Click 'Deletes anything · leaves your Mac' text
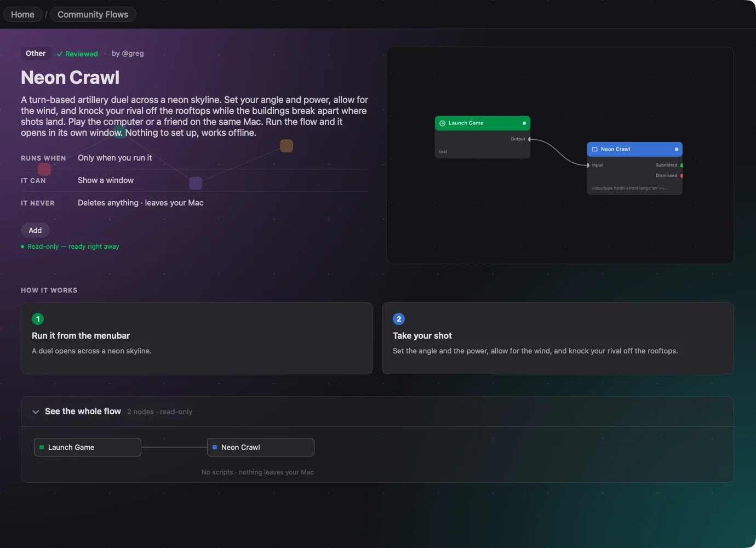 click(141, 203)
